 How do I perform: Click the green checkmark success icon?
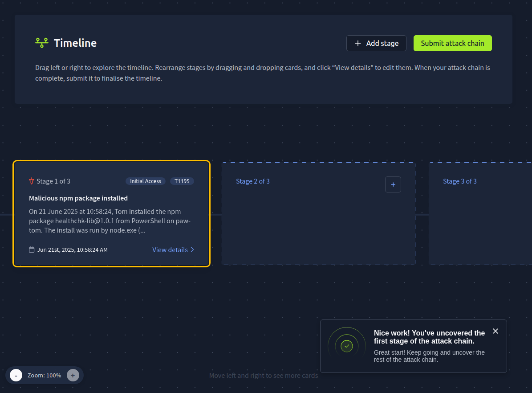click(347, 346)
